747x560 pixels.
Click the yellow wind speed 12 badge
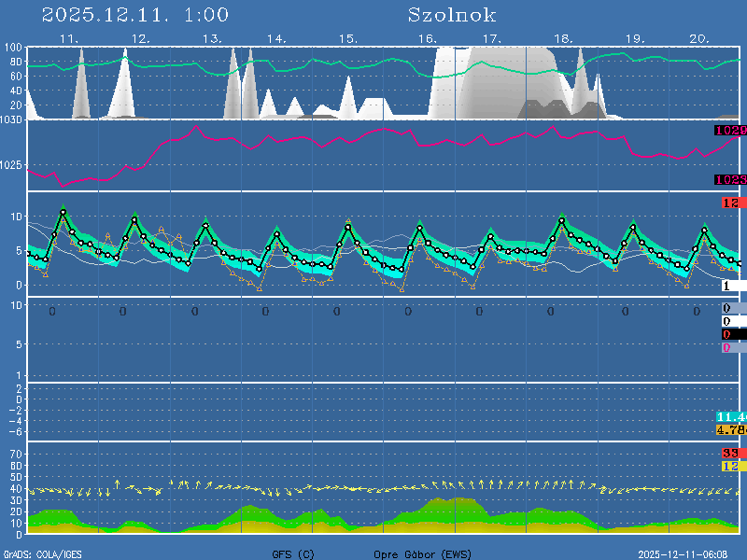[730, 466]
